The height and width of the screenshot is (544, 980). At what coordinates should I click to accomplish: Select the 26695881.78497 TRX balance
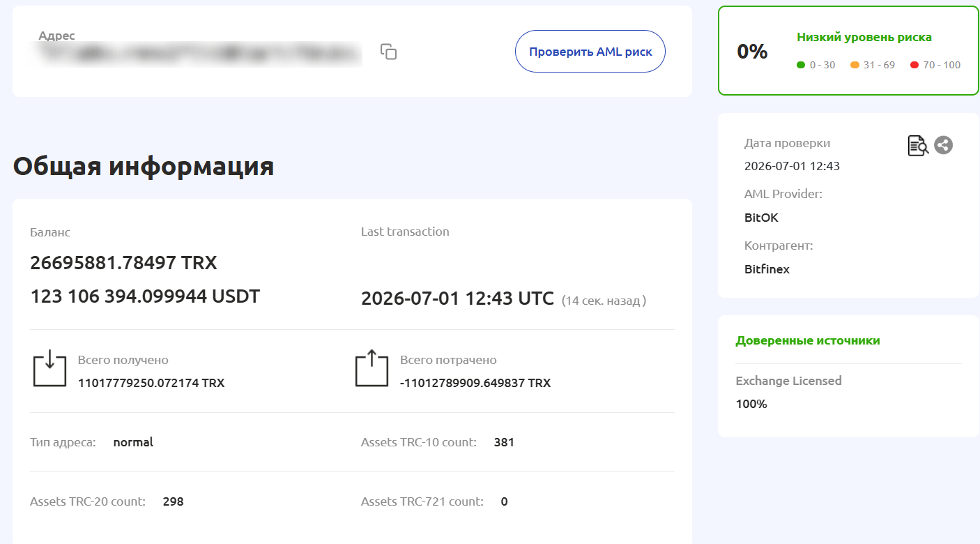pos(124,263)
